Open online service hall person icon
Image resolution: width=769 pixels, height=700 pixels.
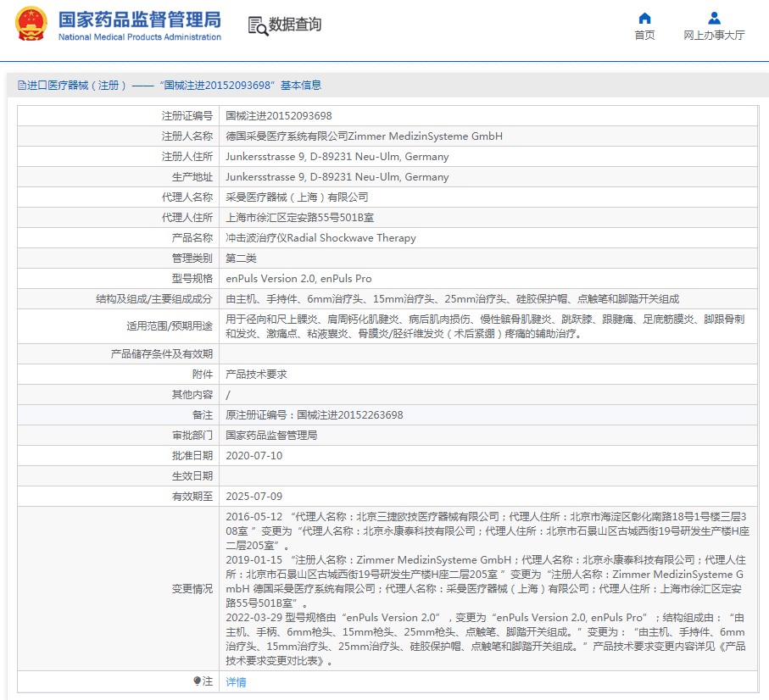(x=714, y=19)
